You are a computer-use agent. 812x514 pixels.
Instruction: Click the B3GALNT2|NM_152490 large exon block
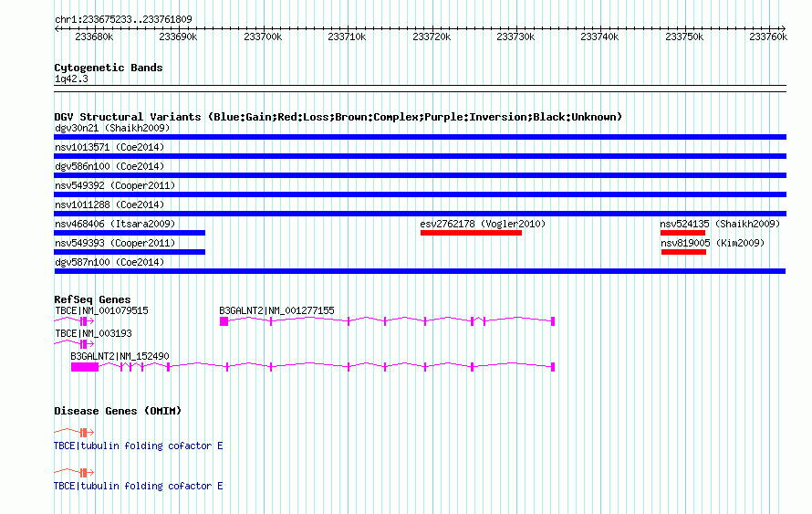(85, 367)
